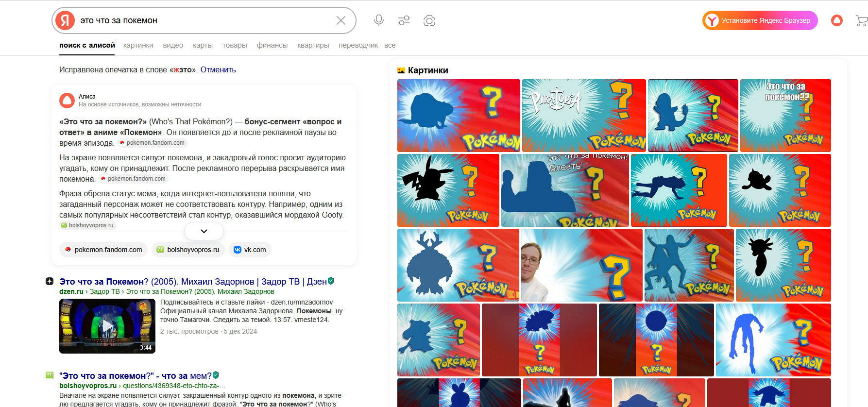868x407 pixels.
Task: Click Dzen favicon beside first result
Action: [x=50, y=281]
